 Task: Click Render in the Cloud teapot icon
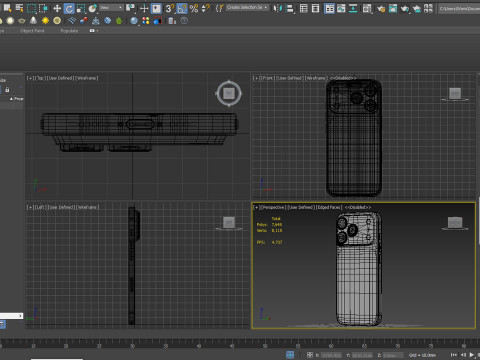coord(417,8)
